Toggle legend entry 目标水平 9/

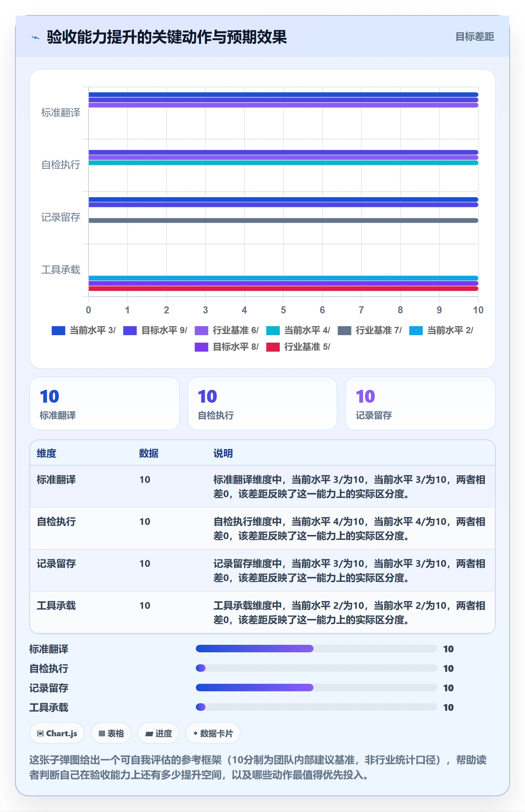[x=155, y=330]
